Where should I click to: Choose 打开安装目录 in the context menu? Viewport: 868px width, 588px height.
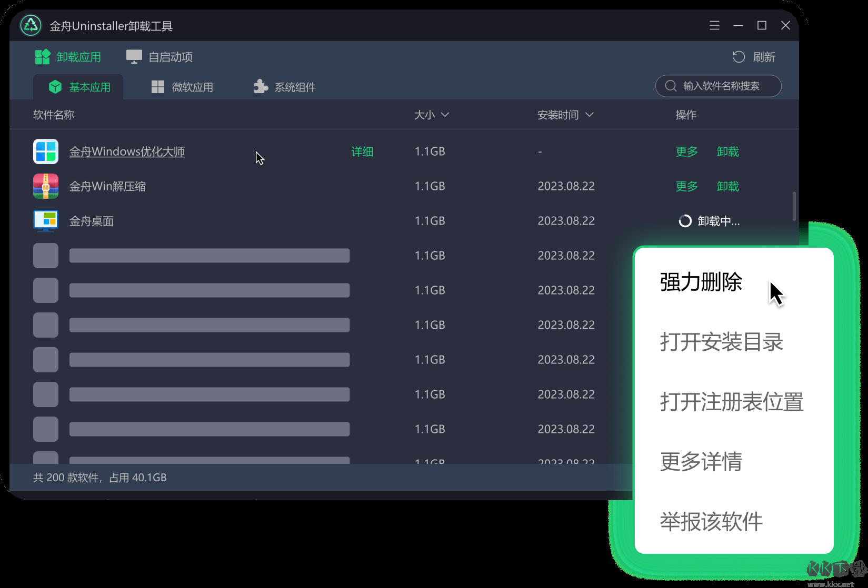pyautogui.click(x=722, y=342)
